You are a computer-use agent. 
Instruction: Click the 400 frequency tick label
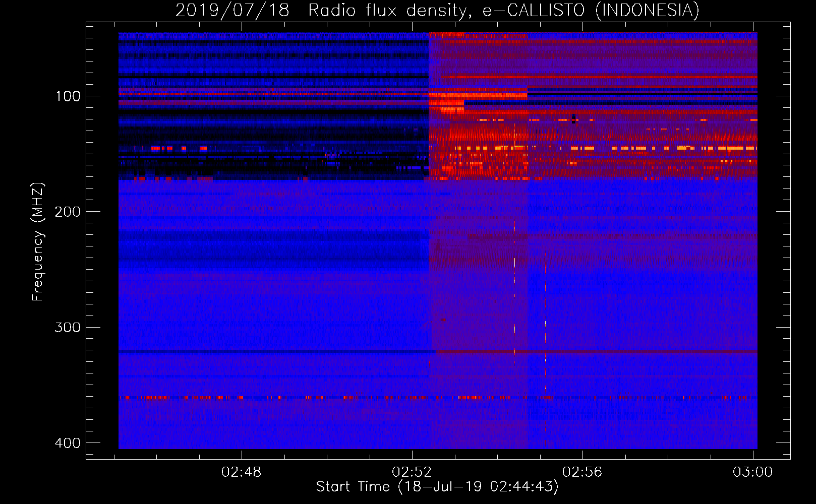coord(67,443)
